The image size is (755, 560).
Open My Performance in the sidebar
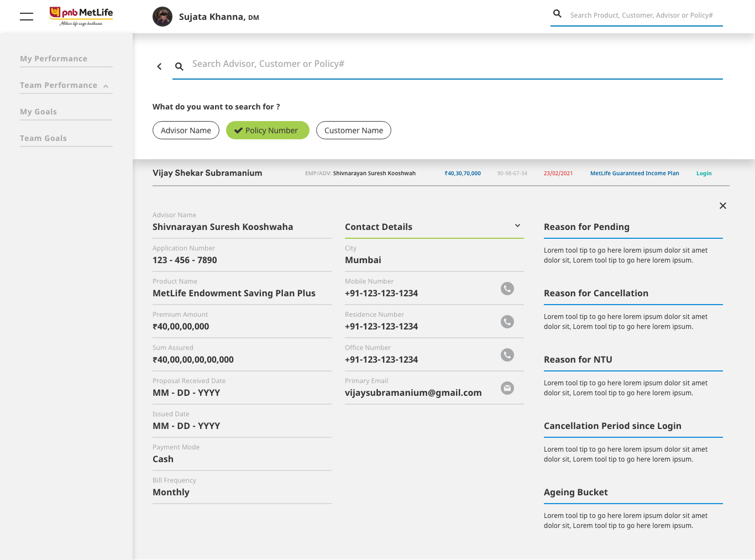54,59
